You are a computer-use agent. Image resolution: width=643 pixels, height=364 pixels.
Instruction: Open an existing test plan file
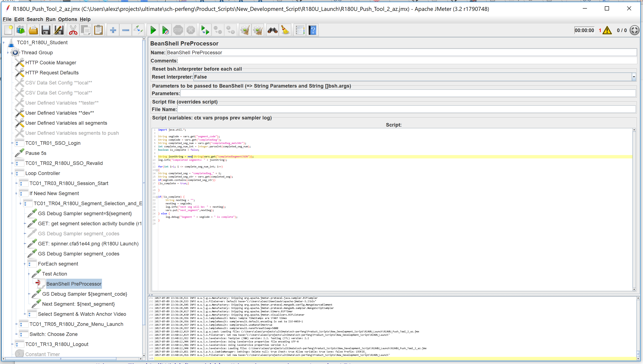pos(33,30)
